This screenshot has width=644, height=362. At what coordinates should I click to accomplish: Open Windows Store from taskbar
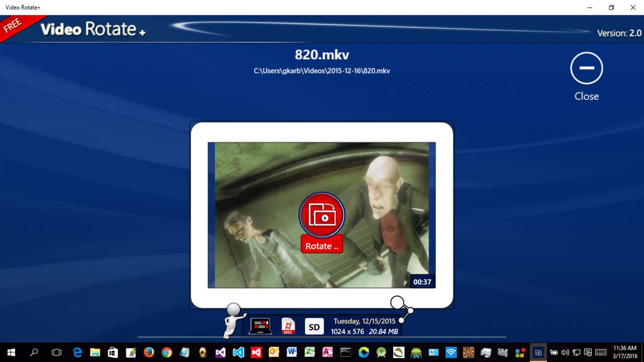pos(113,353)
